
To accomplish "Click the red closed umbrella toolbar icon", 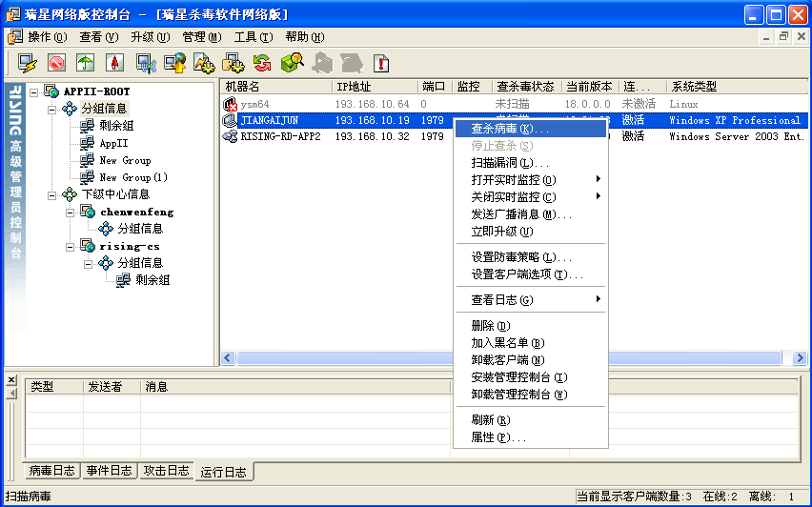I will click(114, 63).
